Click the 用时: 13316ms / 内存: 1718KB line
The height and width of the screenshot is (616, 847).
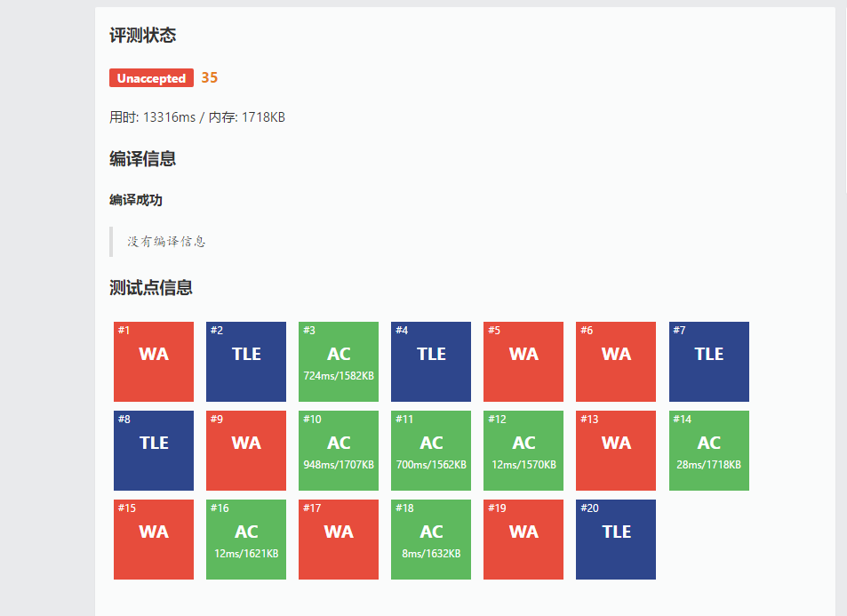coord(197,117)
